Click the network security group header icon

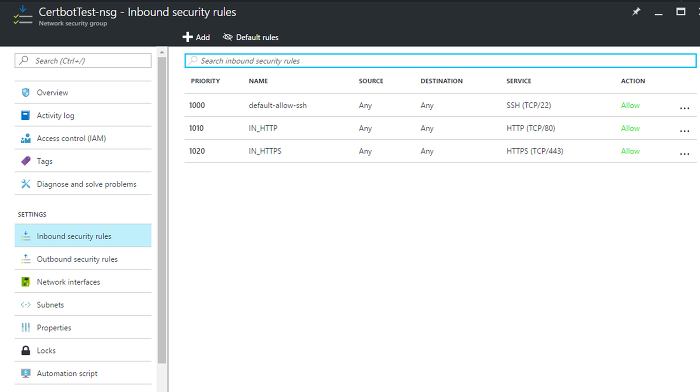[x=22, y=16]
